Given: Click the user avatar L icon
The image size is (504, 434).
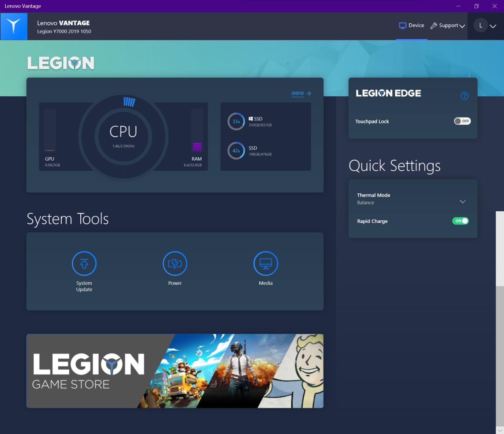Looking at the screenshot, I should tap(481, 26).
